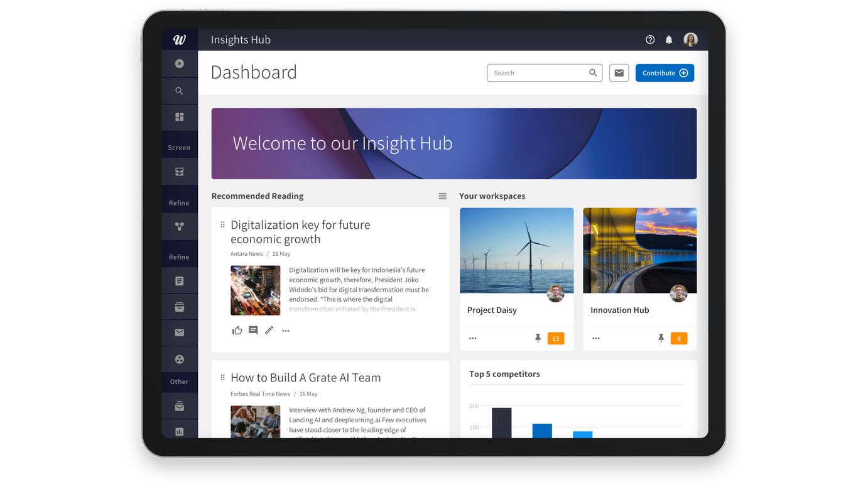The width and height of the screenshot is (868, 489).
Task: Expand more options on Project Daisy card
Action: click(473, 338)
